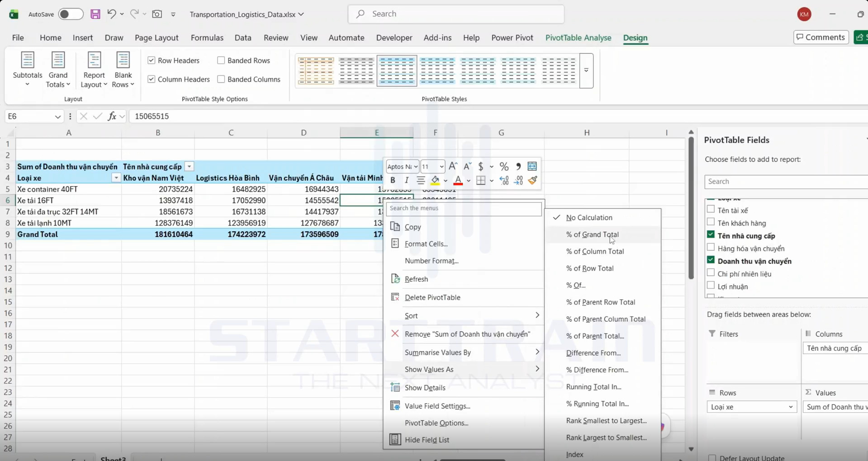This screenshot has width=868, height=461.
Task: Check the Lợi nhuận field checkbox
Action: (711, 286)
